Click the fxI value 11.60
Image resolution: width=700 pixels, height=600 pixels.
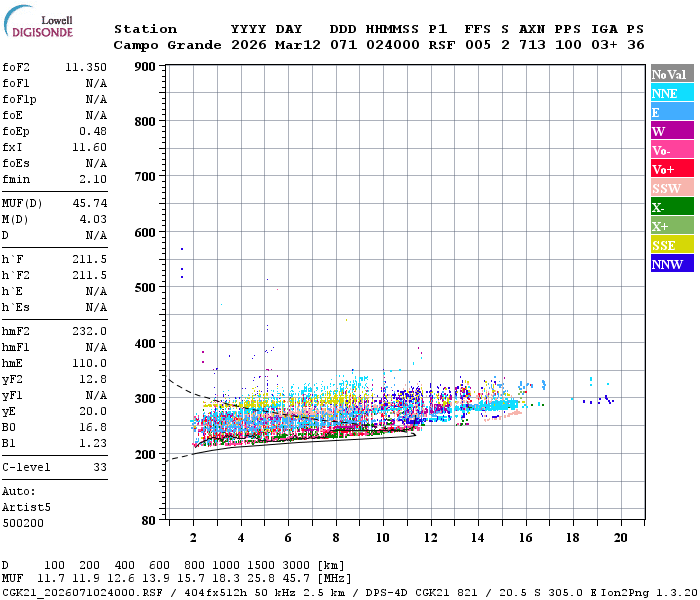(89, 147)
